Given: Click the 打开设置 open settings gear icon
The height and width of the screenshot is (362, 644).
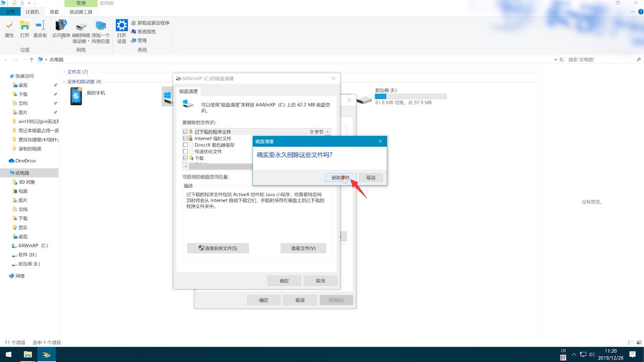Looking at the screenshot, I should click(122, 32).
